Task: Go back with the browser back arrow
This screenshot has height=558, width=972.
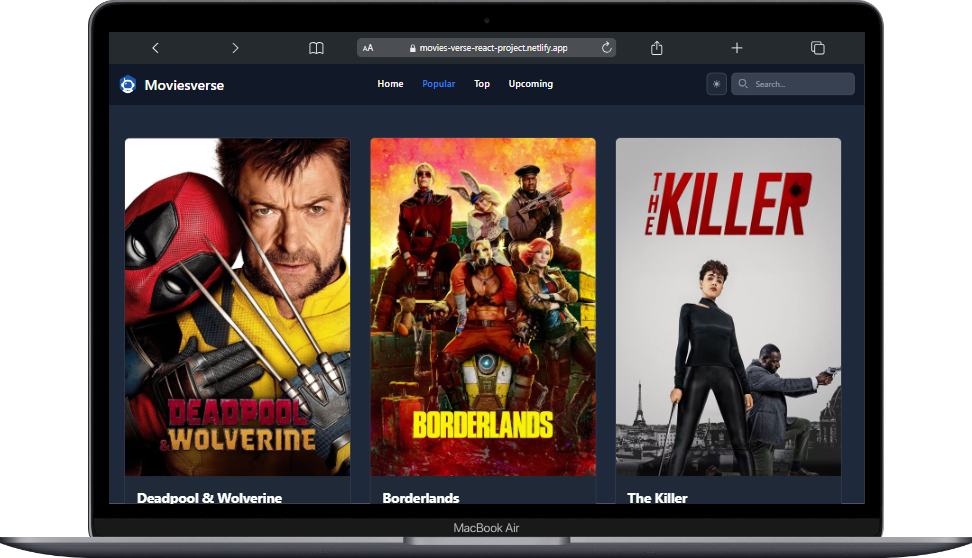Action: (x=156, y=48)
